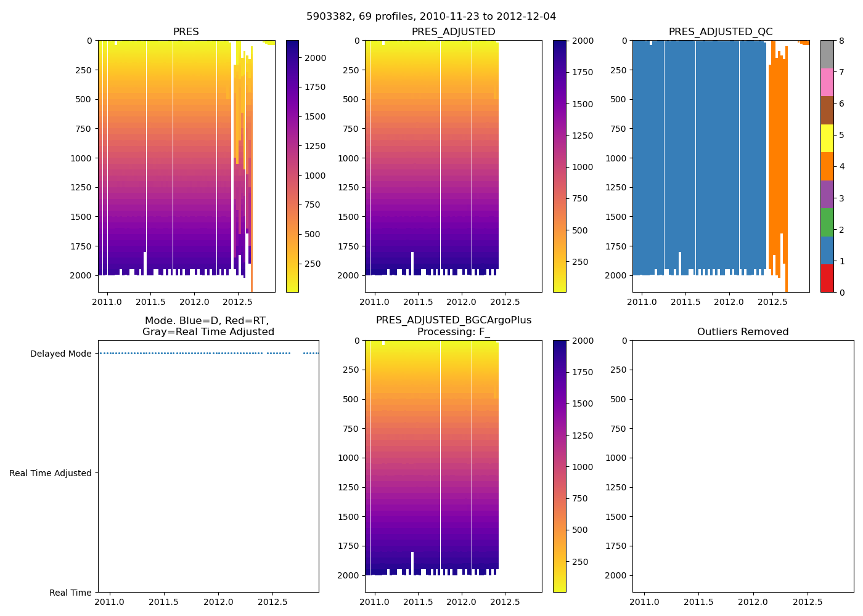This screenshot has width=863, height=616.
Task: Click the figure title starting with 5903382
Action: click(431, 17)
